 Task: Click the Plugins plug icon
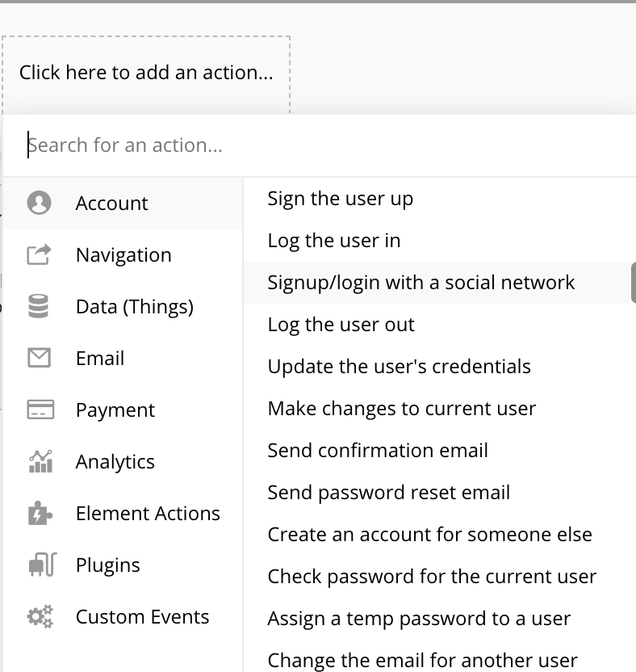(x=42, y=565)
